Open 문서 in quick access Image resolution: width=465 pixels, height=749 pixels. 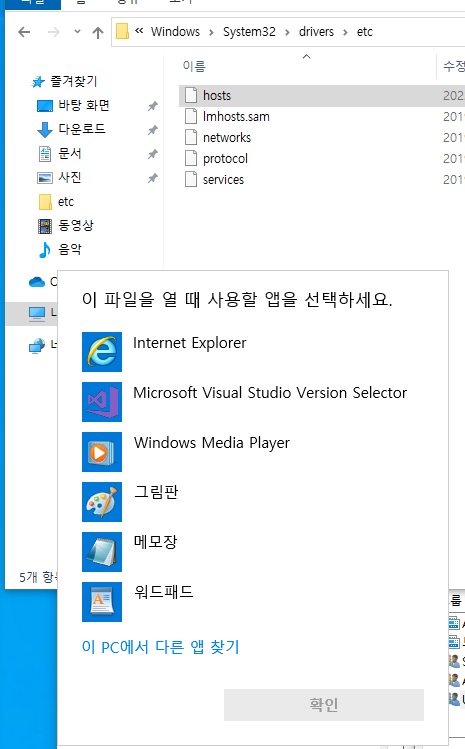coord(70,153)
